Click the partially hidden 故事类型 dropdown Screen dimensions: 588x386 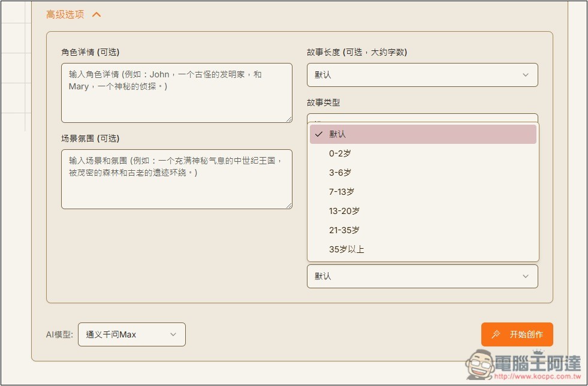(x=422, y=118)
